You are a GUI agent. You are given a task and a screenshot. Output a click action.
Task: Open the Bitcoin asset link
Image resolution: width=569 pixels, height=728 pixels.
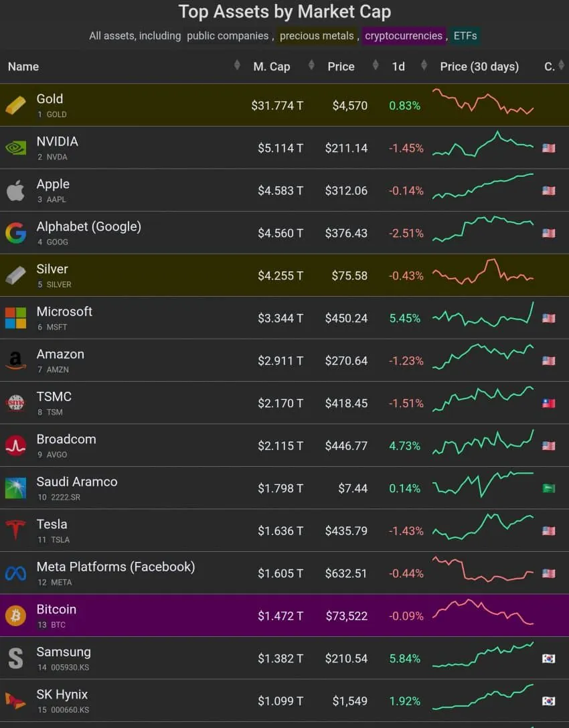pyautogui.click(x=56, y=609)
